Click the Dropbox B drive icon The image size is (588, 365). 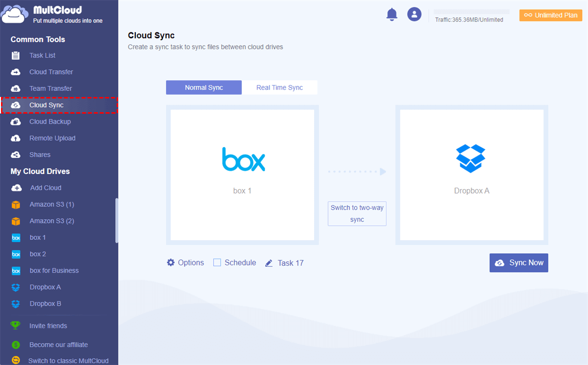point(16,304)
